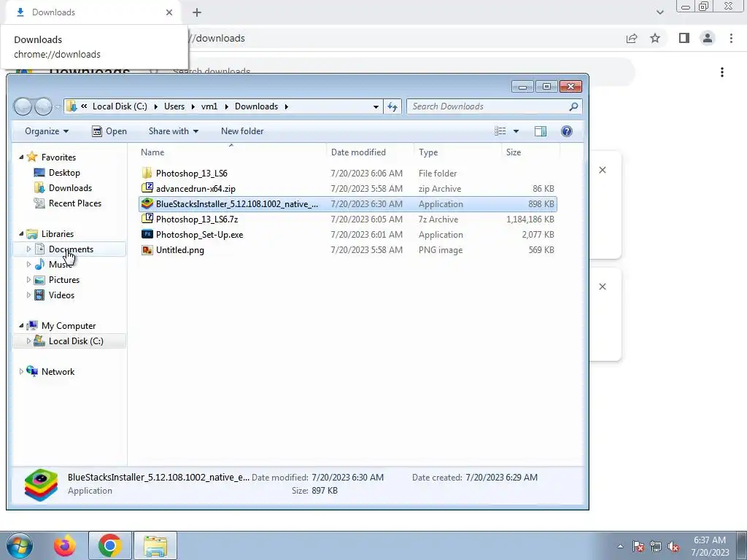Select the Photoshop_13_LS6 folder icon
The image size is (747, 560).
pyautogui.click(x=147, y=173)
